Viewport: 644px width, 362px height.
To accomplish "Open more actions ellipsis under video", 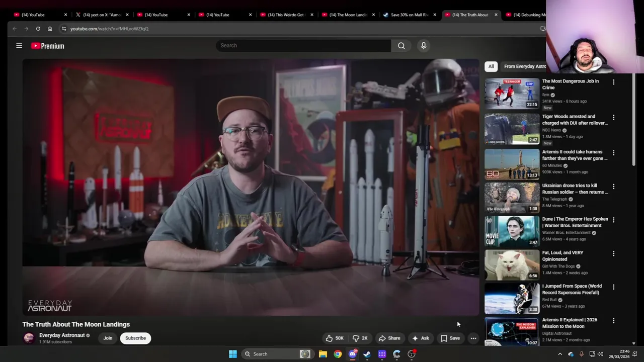I will click(x=473, y=338).
